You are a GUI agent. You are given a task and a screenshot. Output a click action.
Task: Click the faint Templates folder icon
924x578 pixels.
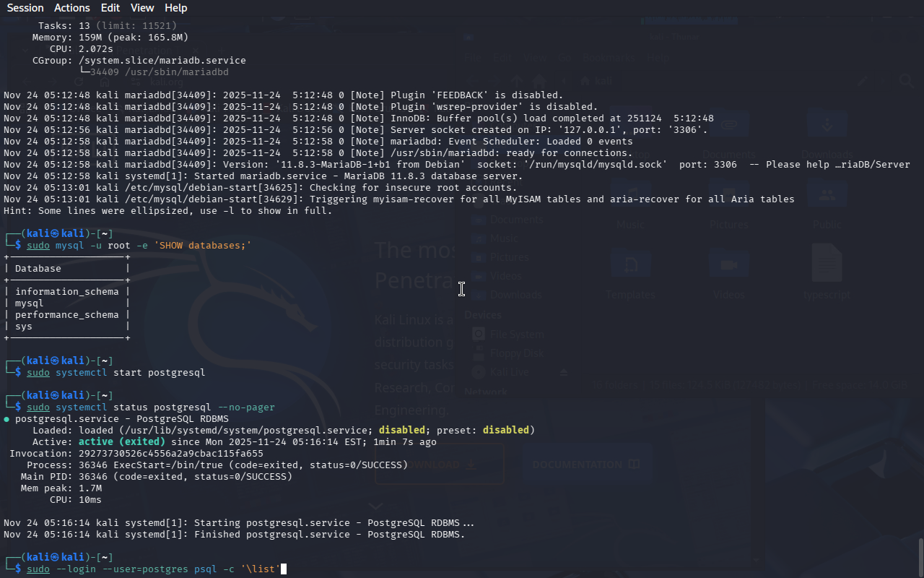631,264
